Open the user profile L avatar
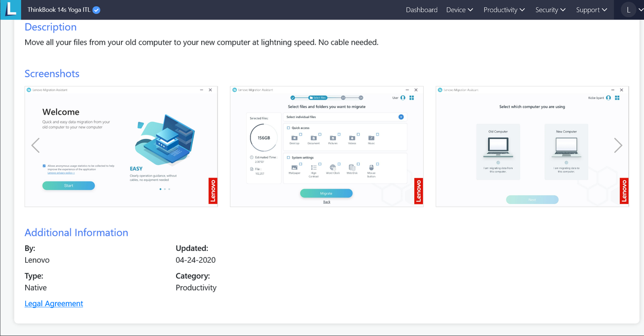The height and width of the screenshot is (336, 644). point(628,10)
